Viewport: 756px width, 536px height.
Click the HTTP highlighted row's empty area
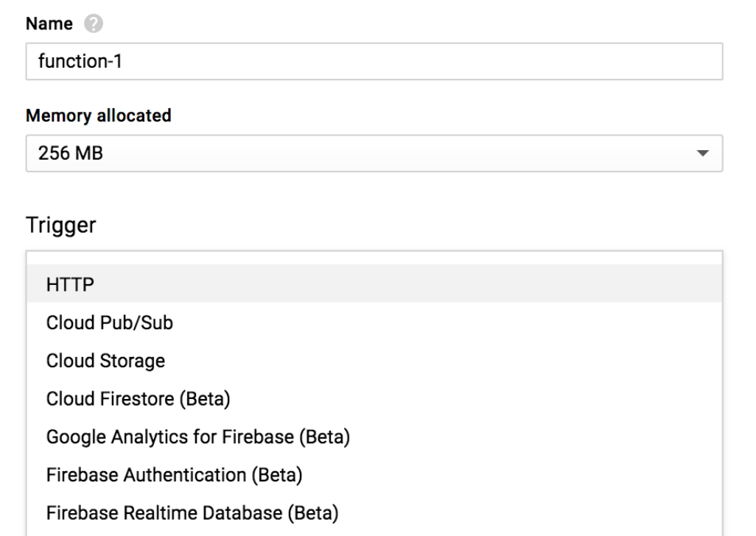(408, 283)
